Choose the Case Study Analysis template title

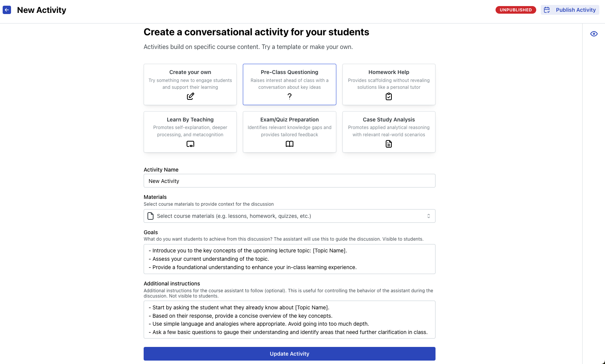[389, 120]
